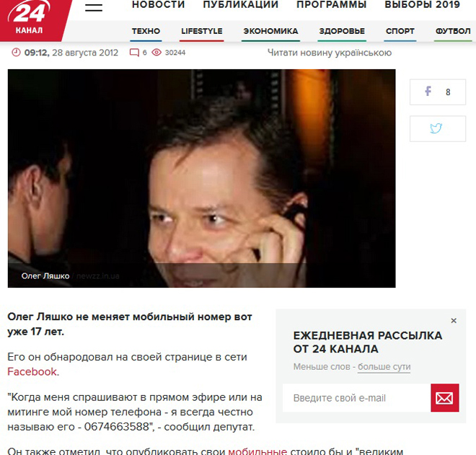Open Выборы 2019 section
476x455 pixels.
pos(422,4)
